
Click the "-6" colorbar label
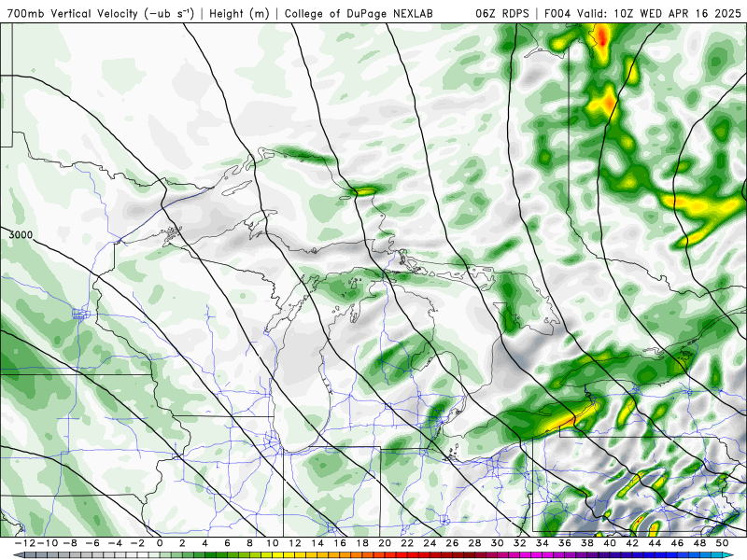pyautogui.click(x=92, y=543)
